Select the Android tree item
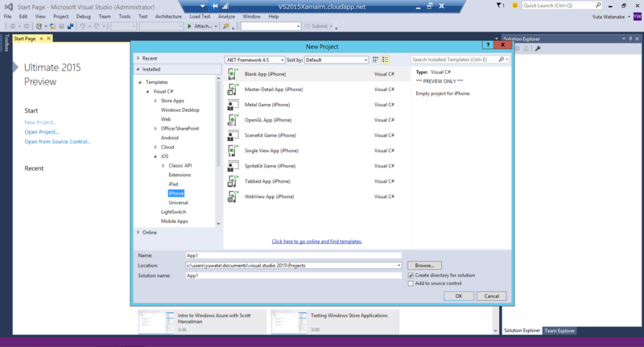Viewport: 644px width, 347px height. [170, 138]
